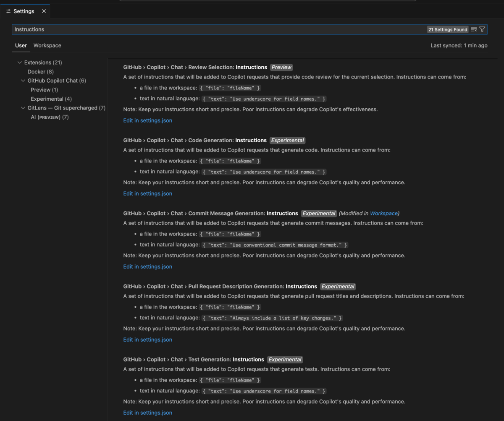Image resolution: width=504 pixels, height=421 pixels.
Task: Collapse the GitLens Git supercharged chevron
Action: pyautogui.click(x=23, y=108)
